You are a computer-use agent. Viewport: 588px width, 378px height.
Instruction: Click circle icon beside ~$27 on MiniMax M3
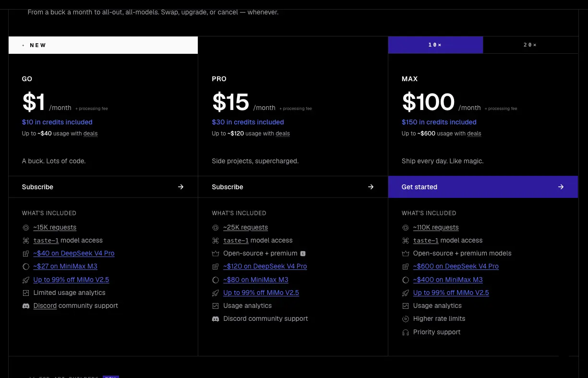point(26,266)
